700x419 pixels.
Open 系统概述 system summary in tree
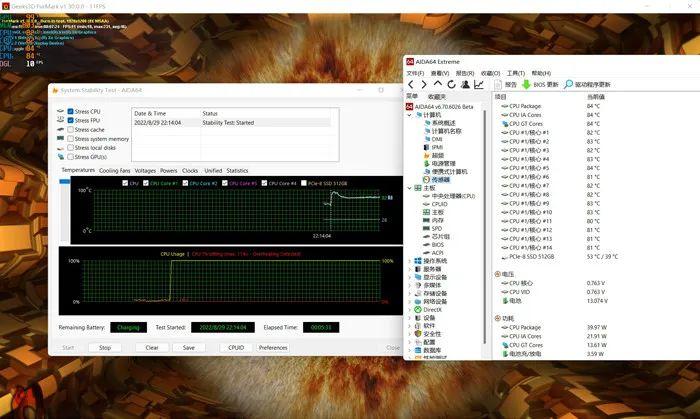point(443,123)
